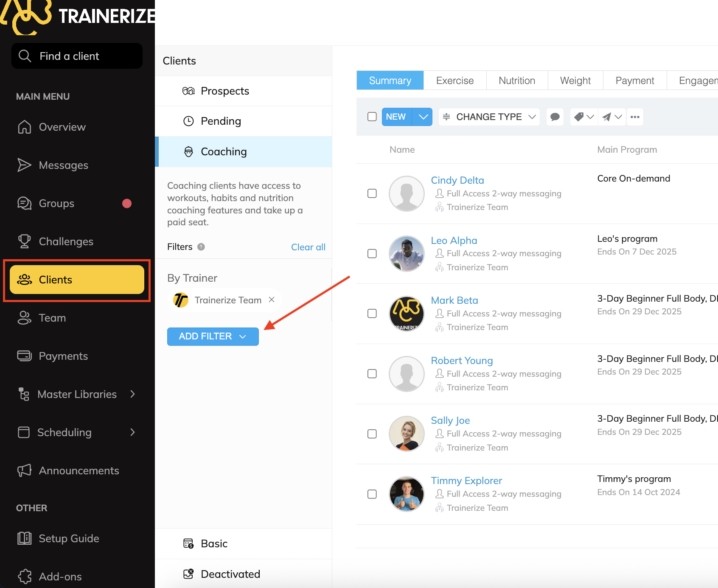Click the Clear all filters link
The height and width of the screenshot is (588, 718).
click(308, 247)
